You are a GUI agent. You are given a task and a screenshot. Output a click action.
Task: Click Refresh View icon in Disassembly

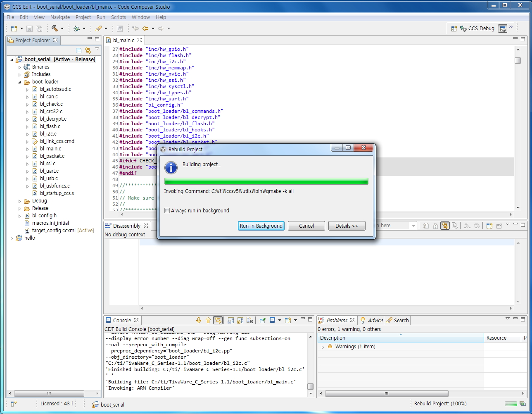pos(425,226)
